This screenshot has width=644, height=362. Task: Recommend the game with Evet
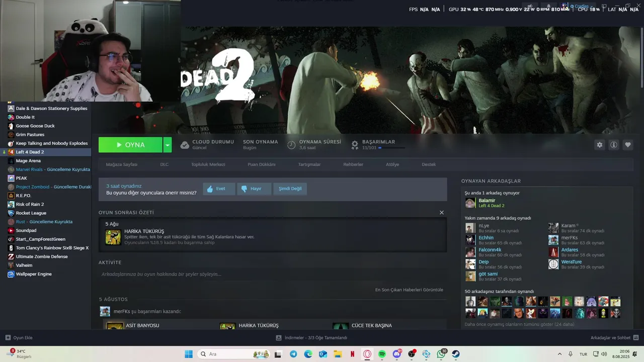pos(219,189)
